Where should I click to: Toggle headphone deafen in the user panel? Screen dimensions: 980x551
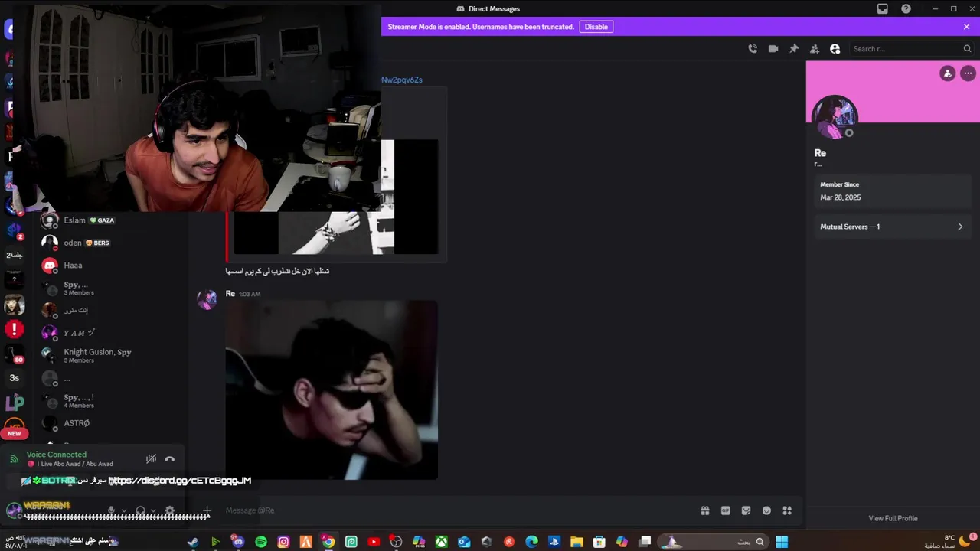pos(140,510)
